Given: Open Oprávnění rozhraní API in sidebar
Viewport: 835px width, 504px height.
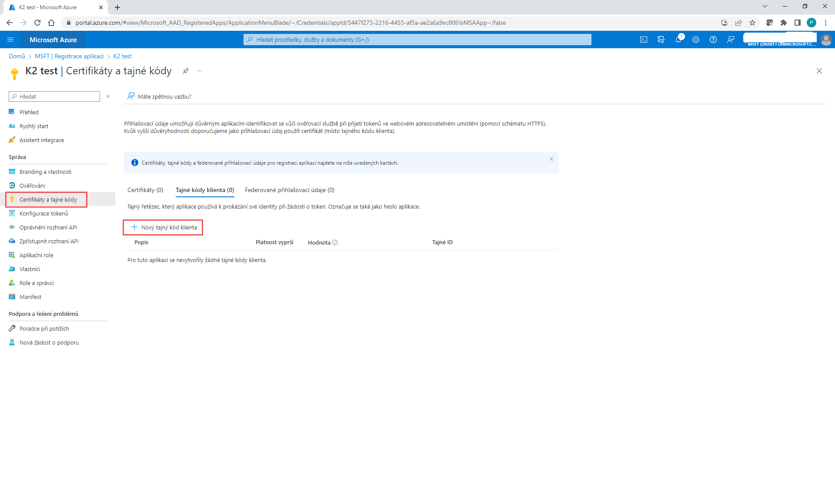Looking at the screenshot, I should pyautogui.click(x=48, y=227).
